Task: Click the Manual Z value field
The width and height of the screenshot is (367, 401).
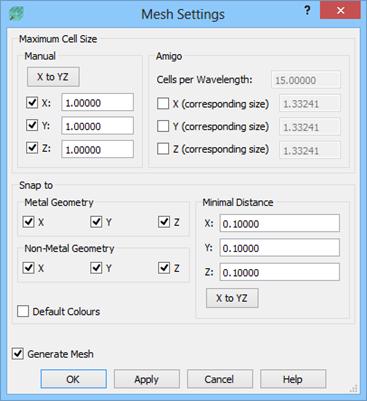Action: 97,149
